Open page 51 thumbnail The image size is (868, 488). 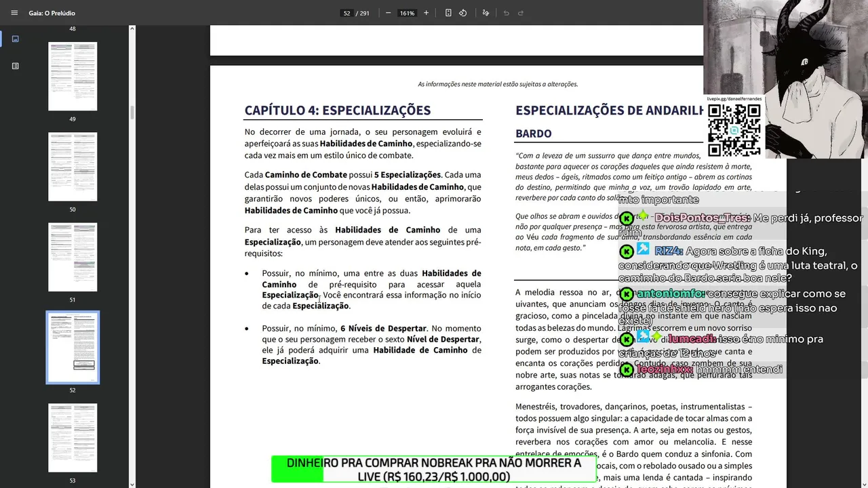[73, 257]
